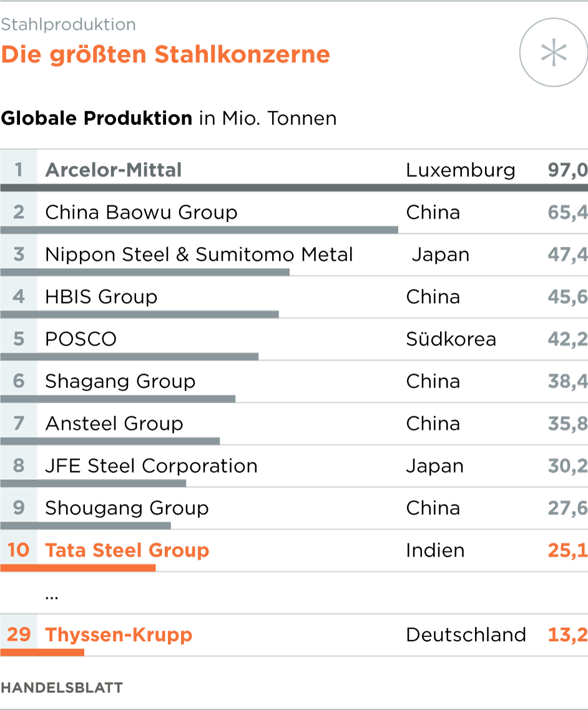Click the HBIS Group row name

[x=101, y=296]
